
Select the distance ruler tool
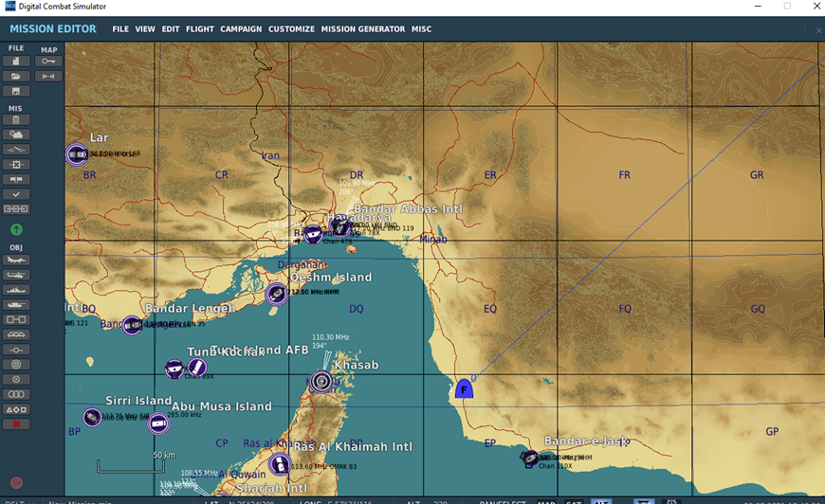click(x=48, y=76)
